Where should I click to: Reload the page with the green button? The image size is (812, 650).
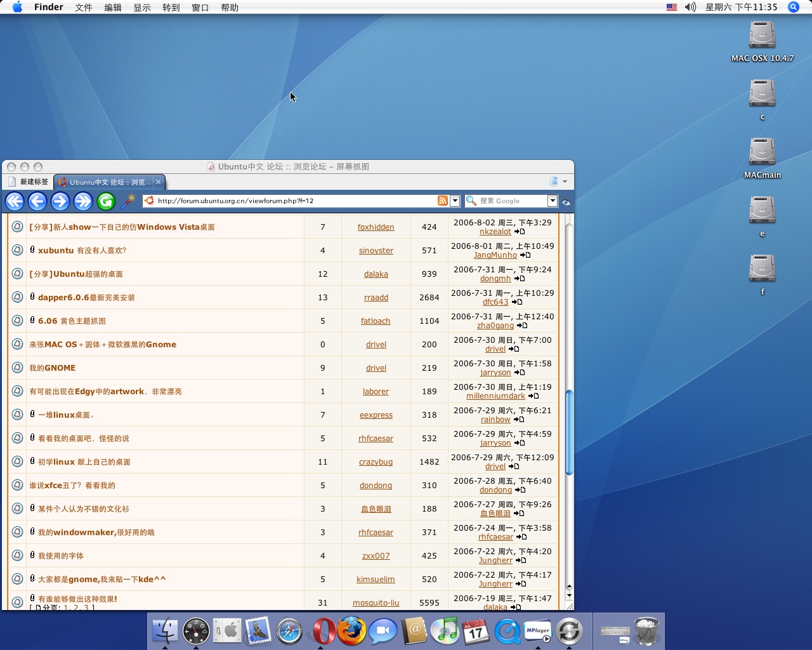click(106, 201)
